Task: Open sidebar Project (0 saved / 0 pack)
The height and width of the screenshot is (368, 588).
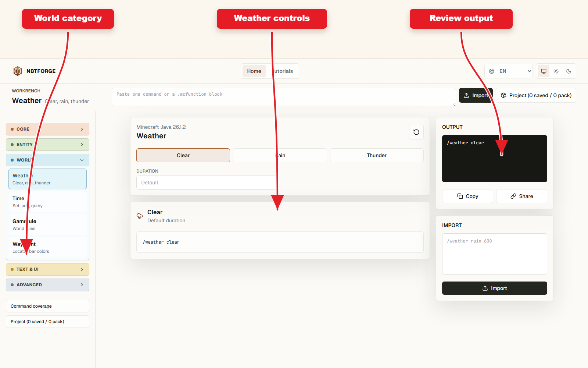Action: pos(47,322)
